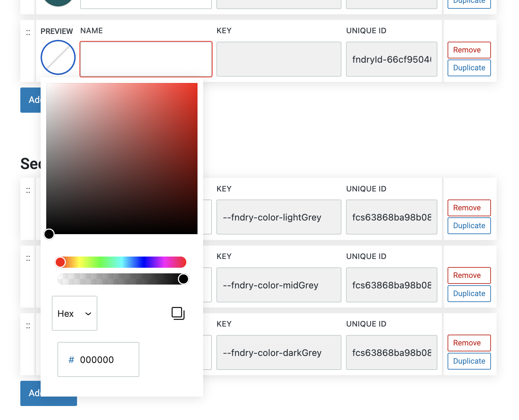The width and height of the screenshot is (519, 420).
Task: Click the drag handle of the empty color row
Action: pyautogui.click(x=28, y=33)
